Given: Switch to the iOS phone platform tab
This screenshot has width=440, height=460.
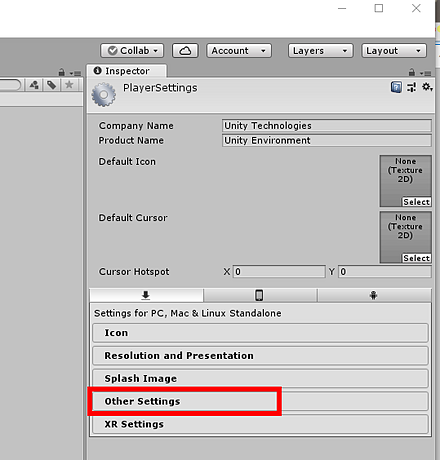Looking at the screenshot, I should 259,295.
